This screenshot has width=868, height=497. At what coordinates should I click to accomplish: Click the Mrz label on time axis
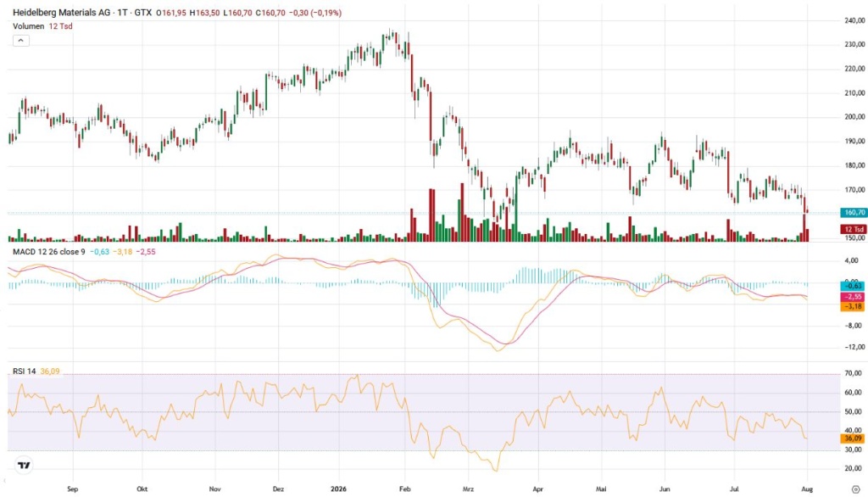468,489
